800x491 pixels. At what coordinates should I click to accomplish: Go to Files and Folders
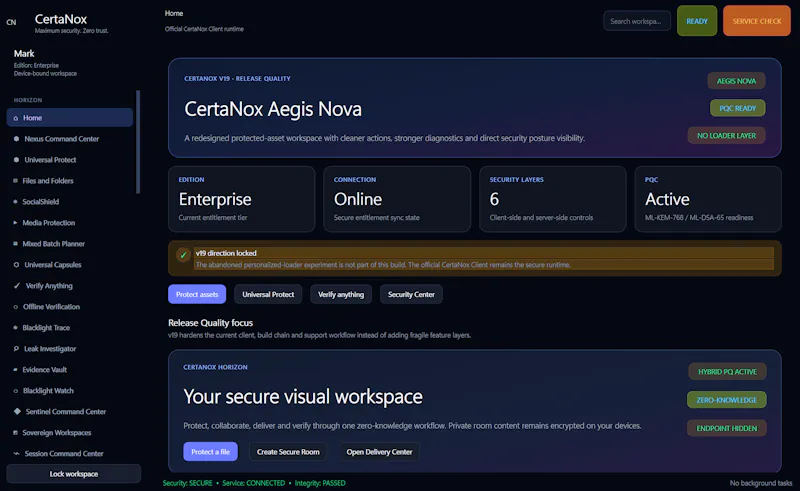70,181
